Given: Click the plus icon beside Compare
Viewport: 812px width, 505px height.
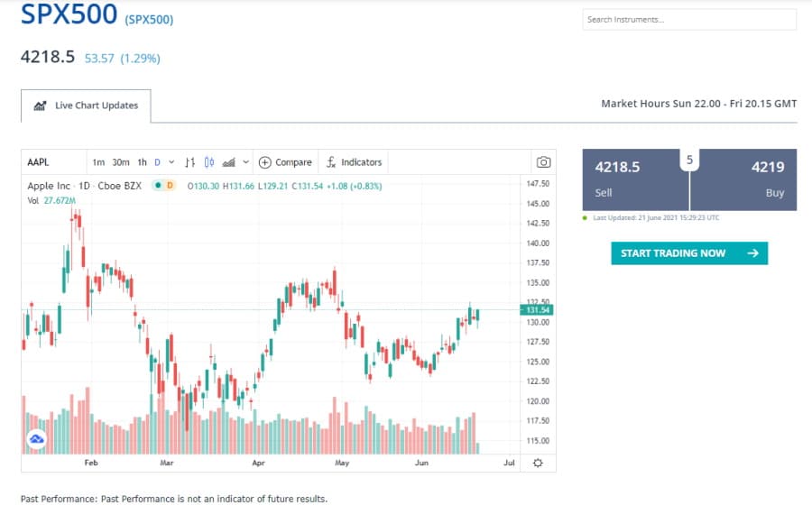Looking at the screenshot, I should pyautogui.click(x=264, y=162).
